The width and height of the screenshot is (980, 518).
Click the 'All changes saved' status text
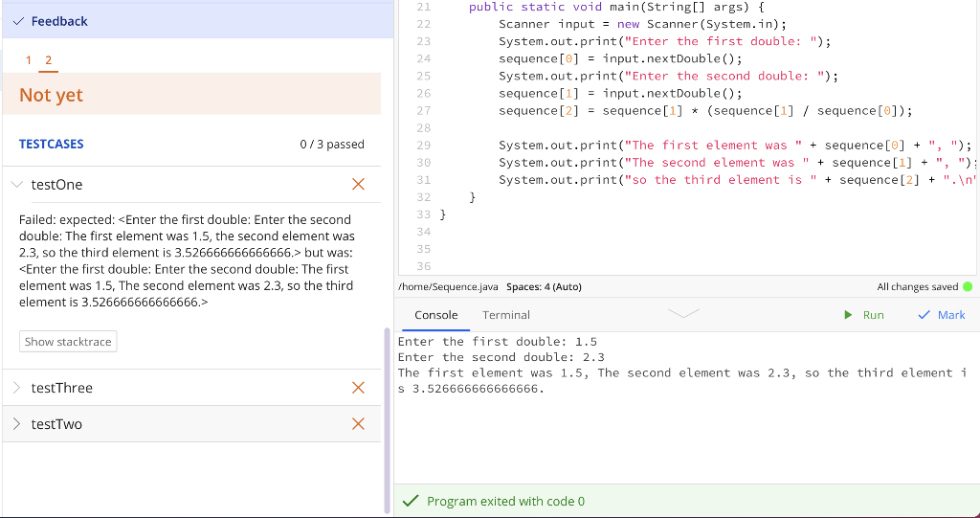pos(918,287)
